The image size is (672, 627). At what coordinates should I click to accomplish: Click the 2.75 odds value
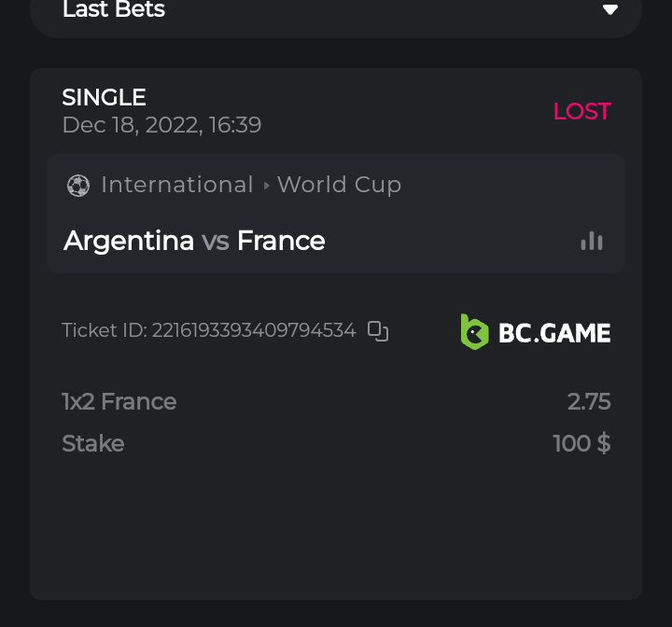pyautogui.click(x=589, y=402)
